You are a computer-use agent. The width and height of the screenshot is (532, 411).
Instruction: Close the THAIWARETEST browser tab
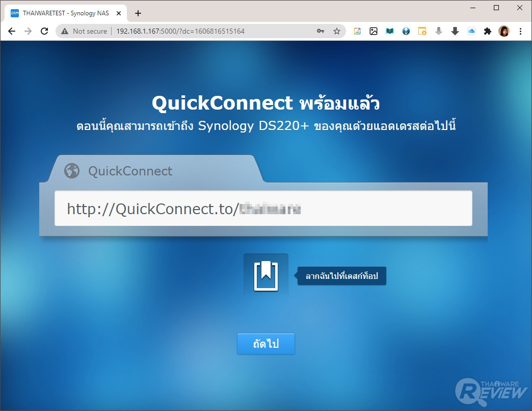119,13
